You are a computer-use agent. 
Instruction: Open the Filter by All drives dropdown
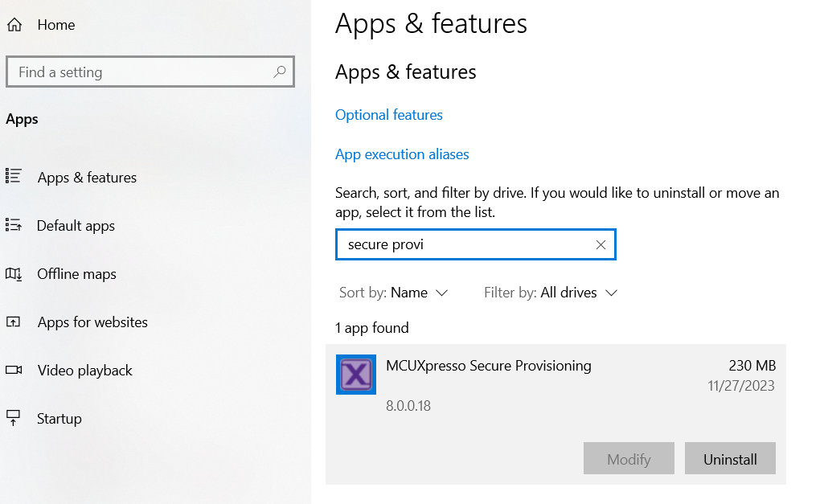[x=550, y=293]
